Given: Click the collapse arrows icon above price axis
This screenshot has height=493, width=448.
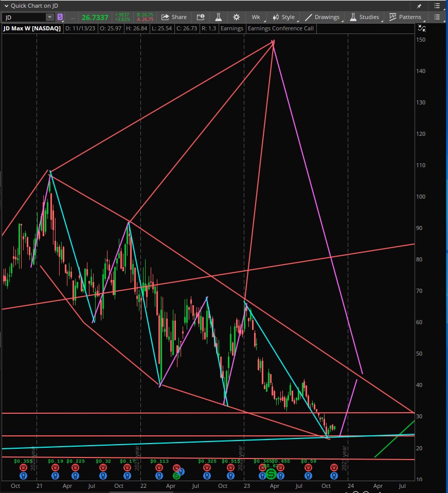Looking at the screenshot, I should (x=422, y=29).
